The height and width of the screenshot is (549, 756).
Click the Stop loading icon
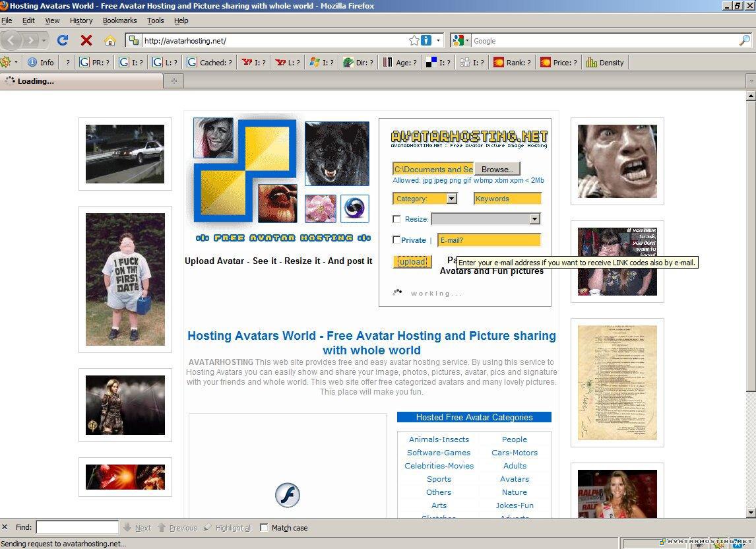coord(86,40)
